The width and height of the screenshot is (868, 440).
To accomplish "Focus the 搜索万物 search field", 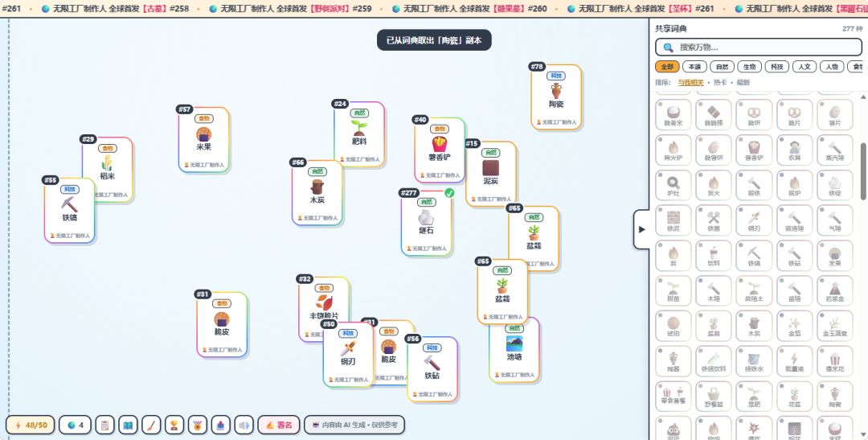I will pyautogui.click(x=759, y=47).
